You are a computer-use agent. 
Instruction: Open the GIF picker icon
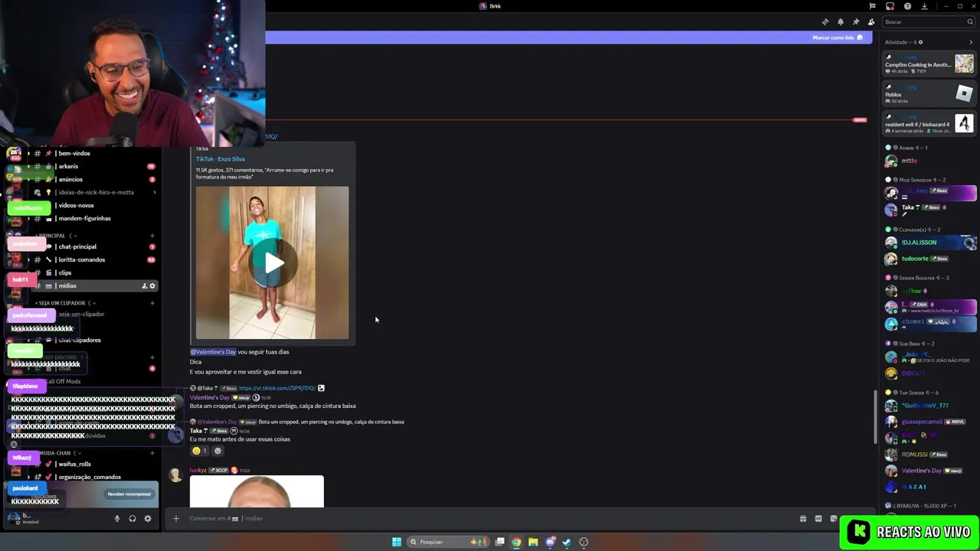(x=818, y=518)
